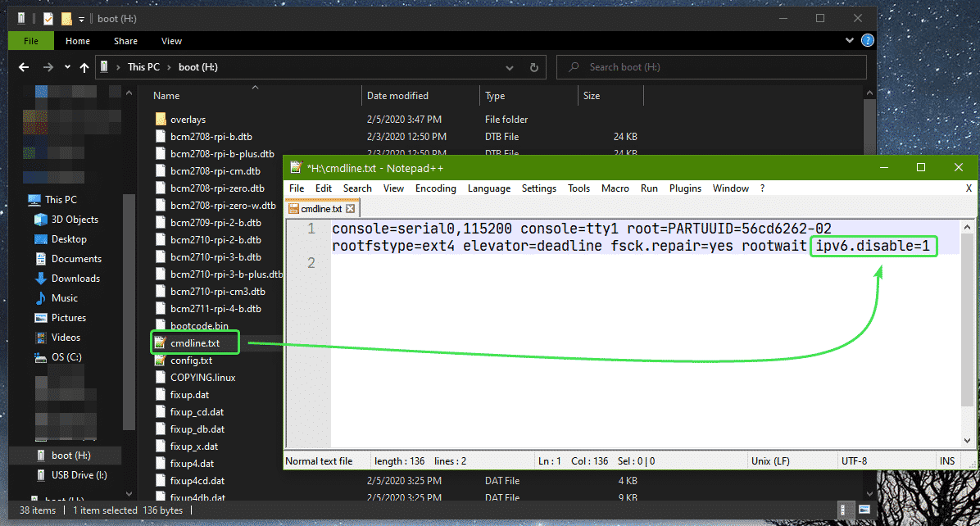The width and height of the screenshot is (980, 526).
Task: Click the navigation pane vertical scrollbar
Action: (129, 311)
